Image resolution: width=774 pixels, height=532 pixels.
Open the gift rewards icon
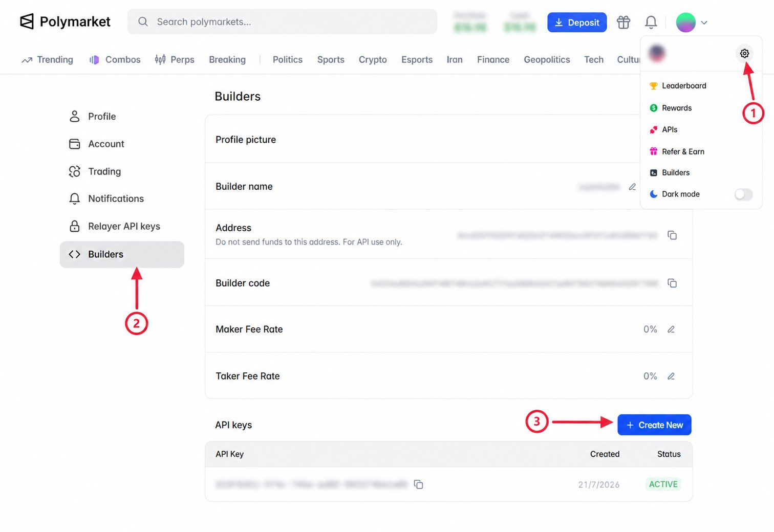point(623,22)
